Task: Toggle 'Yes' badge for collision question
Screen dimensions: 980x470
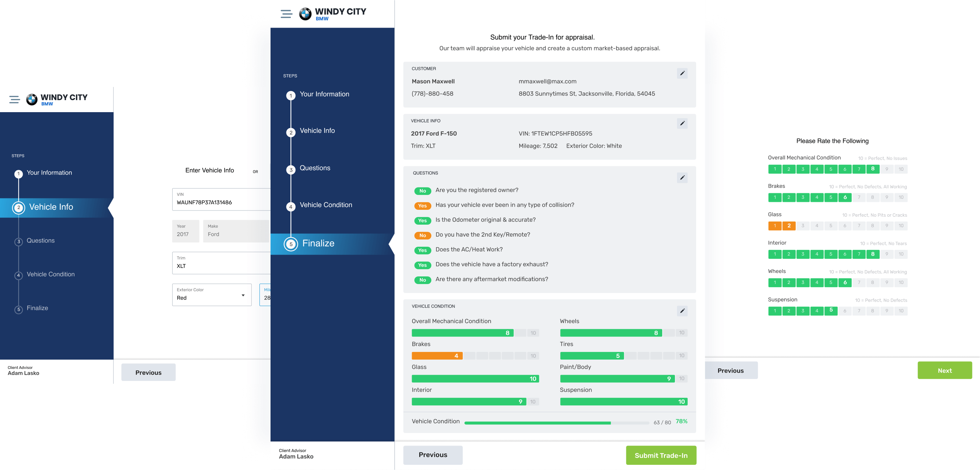Action: pos(422,206)
